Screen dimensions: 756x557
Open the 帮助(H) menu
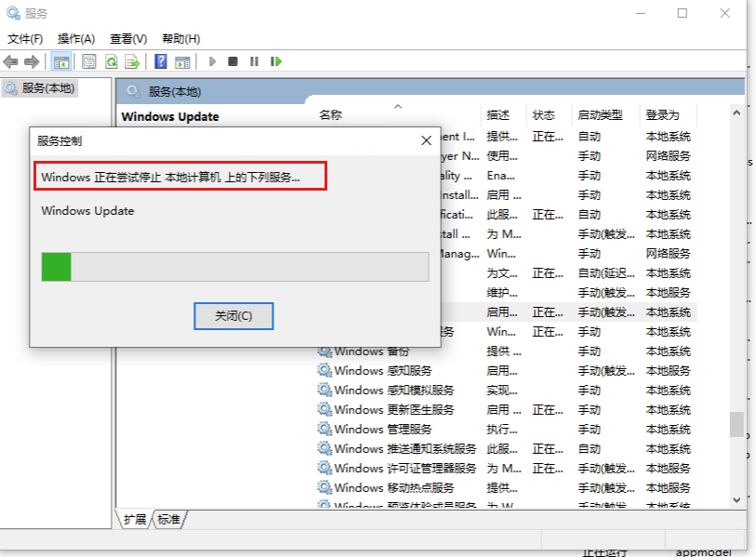pyautogui.click(x=181, y=39)
